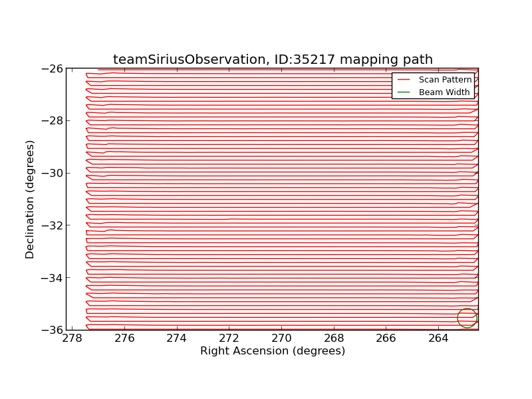Click the −36 declination tick label
532x399 pixels.
click(53, 330)
